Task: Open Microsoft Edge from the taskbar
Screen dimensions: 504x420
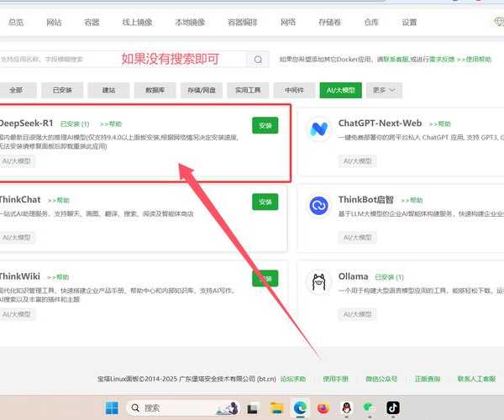Action: [300, 407]
